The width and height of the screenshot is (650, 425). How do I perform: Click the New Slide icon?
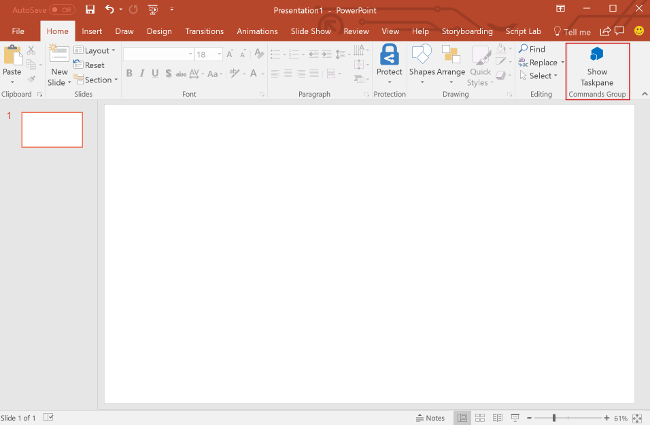point(59,54)
